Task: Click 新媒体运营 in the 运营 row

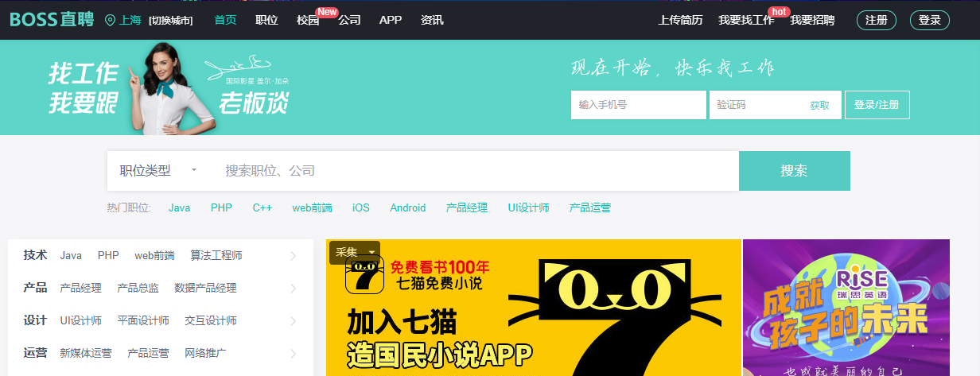Action: (86, 354)
